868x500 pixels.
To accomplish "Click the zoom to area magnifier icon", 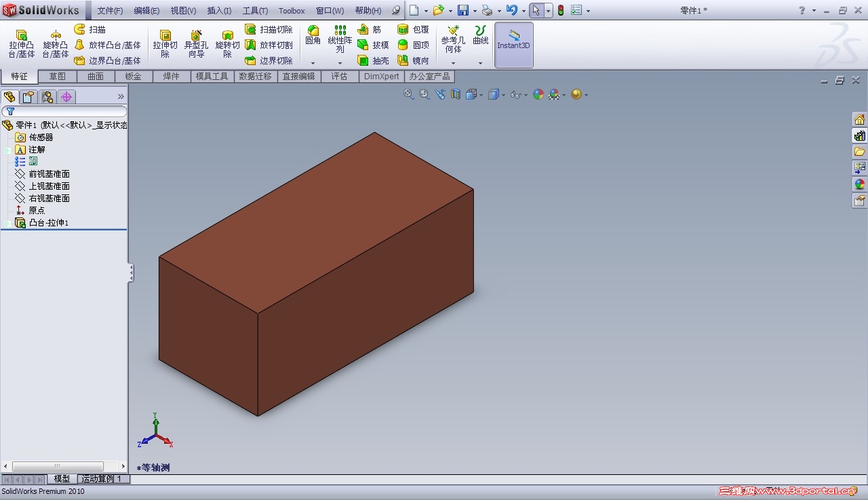I will (425, 94).
